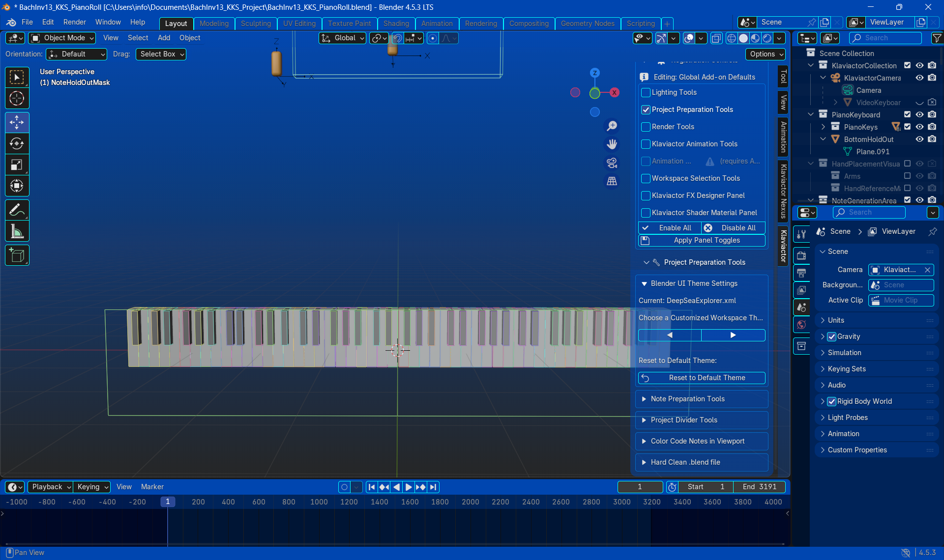The image size is (944, 560).
Task: Pick the Measure tool
Action: pos(17,231)
